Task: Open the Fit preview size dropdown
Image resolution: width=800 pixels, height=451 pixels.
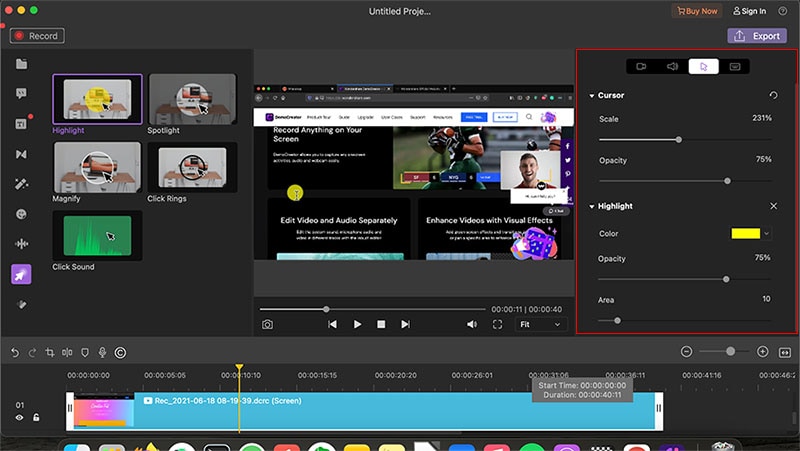Action: tap(540, 324)
